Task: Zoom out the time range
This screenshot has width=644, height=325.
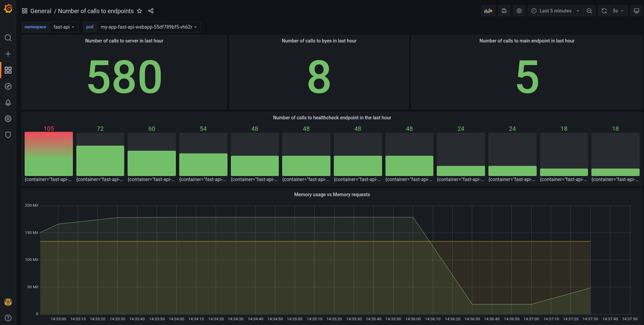Action: pyautogui.click(x=589, y=10)
